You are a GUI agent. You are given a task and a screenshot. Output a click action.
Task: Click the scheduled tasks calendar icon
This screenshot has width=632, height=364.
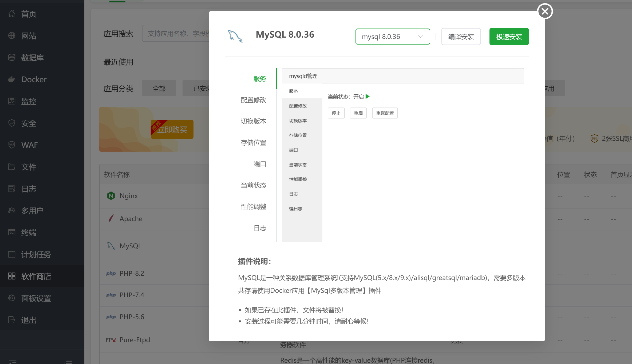12,254
